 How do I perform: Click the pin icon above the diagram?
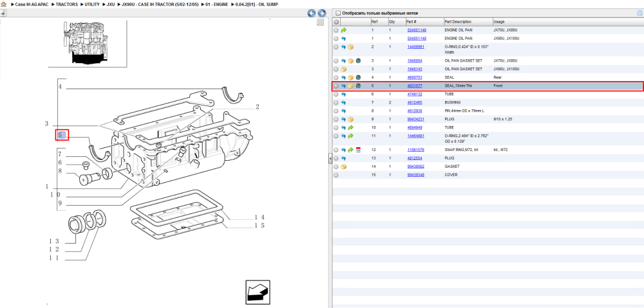(x=3, y=13)
